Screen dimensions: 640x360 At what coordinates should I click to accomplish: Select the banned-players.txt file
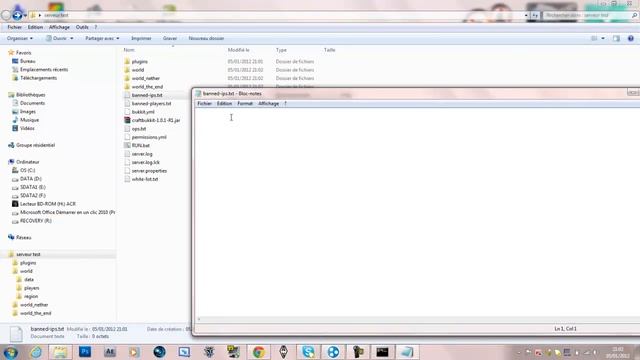pos(148,104)
